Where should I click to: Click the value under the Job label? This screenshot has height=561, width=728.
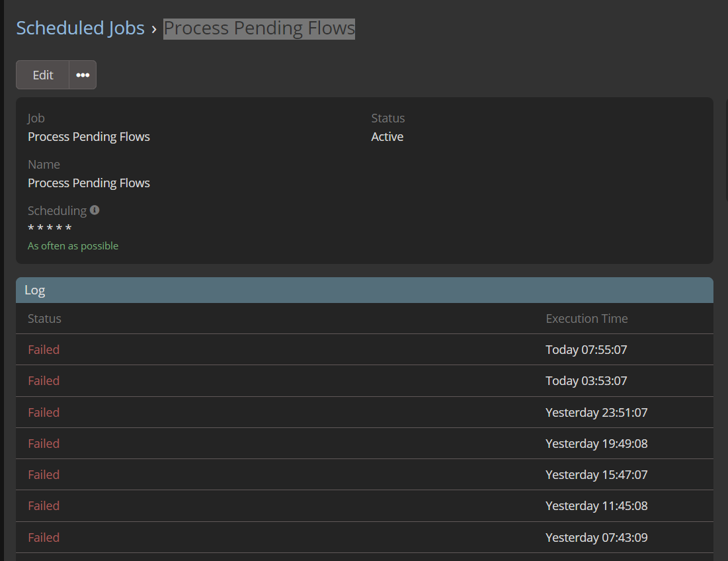click(x=89, y=137)
